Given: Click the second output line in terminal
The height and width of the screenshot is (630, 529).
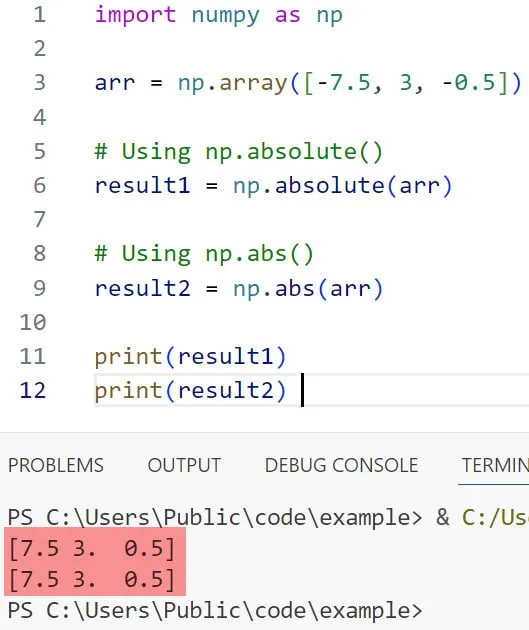Looking at the screenshot, I should point(92,580).
